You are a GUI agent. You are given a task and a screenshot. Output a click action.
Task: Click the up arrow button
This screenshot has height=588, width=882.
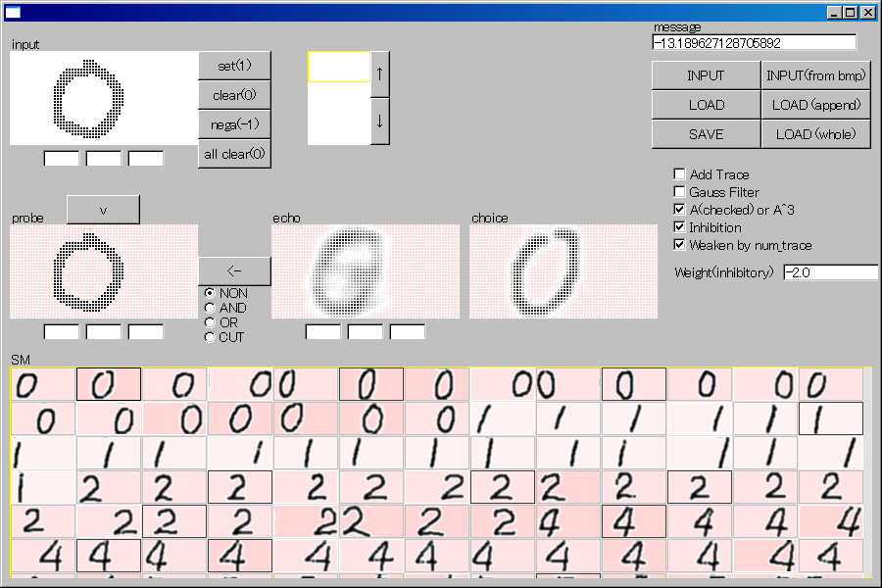click(380, 74)
